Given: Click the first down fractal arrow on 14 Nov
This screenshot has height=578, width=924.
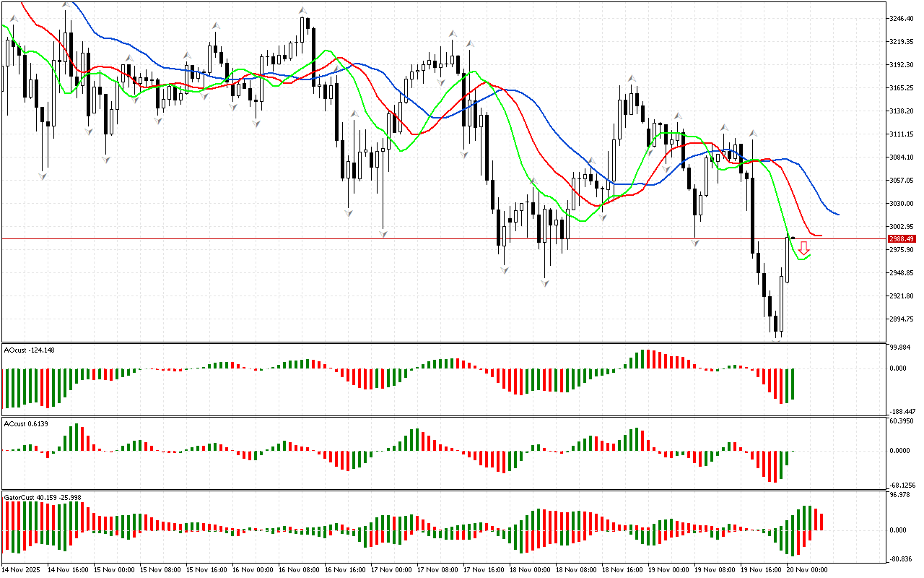Looking at the screenshot, I should [x=43, y=176].
